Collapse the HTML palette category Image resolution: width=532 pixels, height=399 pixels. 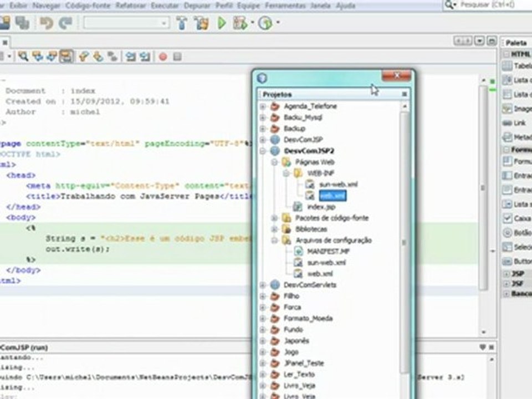pos(507,54)
